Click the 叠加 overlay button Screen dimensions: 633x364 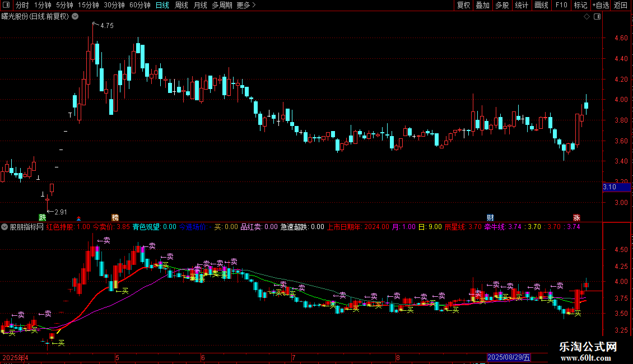point(482,5)
